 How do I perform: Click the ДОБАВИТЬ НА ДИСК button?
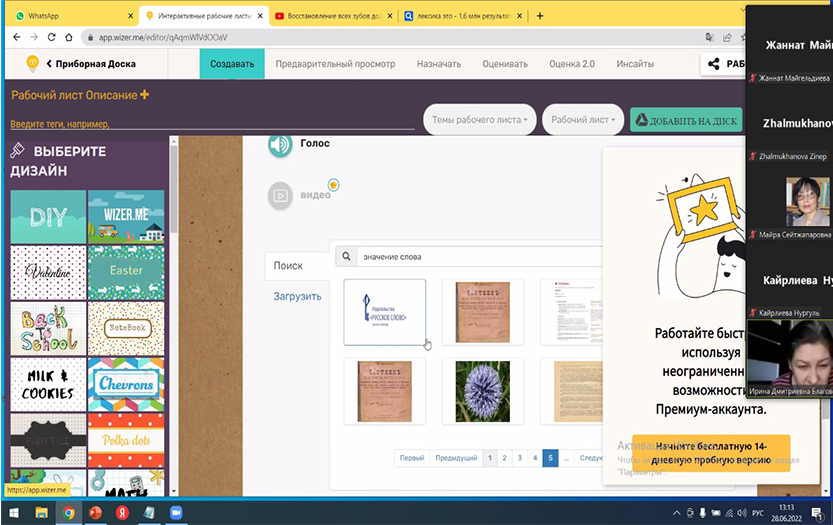click(686, 121)
